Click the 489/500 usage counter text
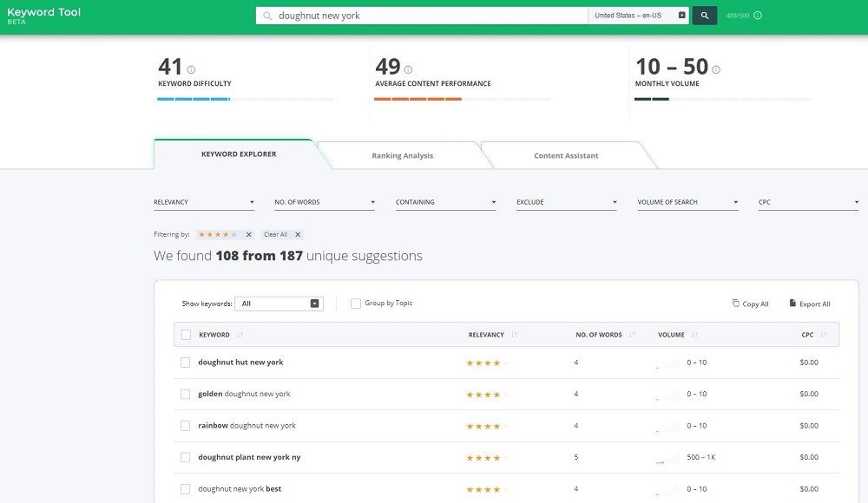This screenshot has height=503, width=868. click(x=737, y=16)
